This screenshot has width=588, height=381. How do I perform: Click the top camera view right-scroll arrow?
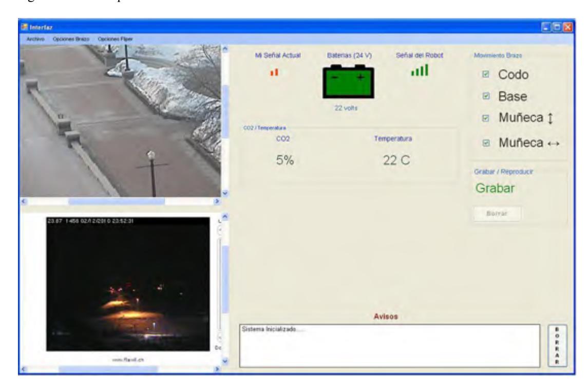(217, 202)
